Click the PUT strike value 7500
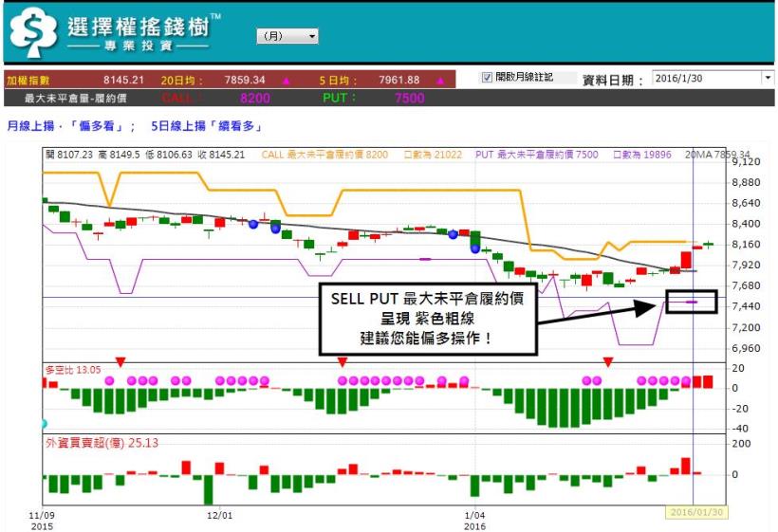The height and width of the screenshot is (532, 778). 409,98
